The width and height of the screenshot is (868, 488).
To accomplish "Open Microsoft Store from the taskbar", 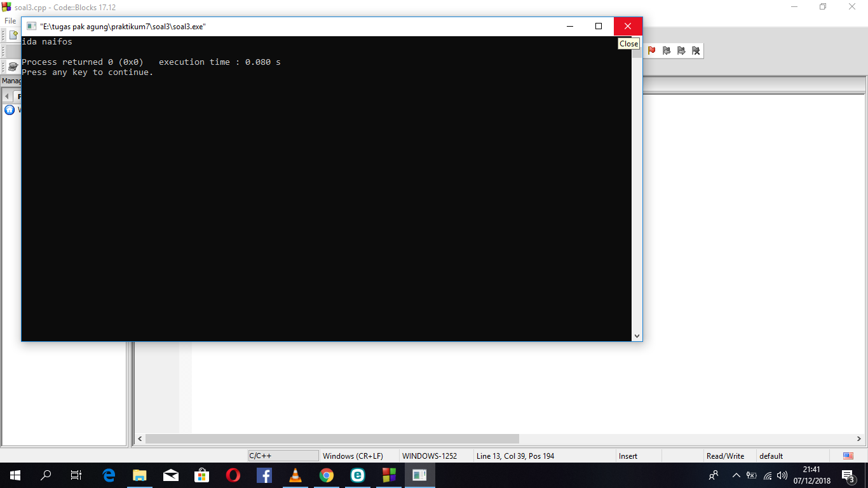I will [x=202, y=475].
